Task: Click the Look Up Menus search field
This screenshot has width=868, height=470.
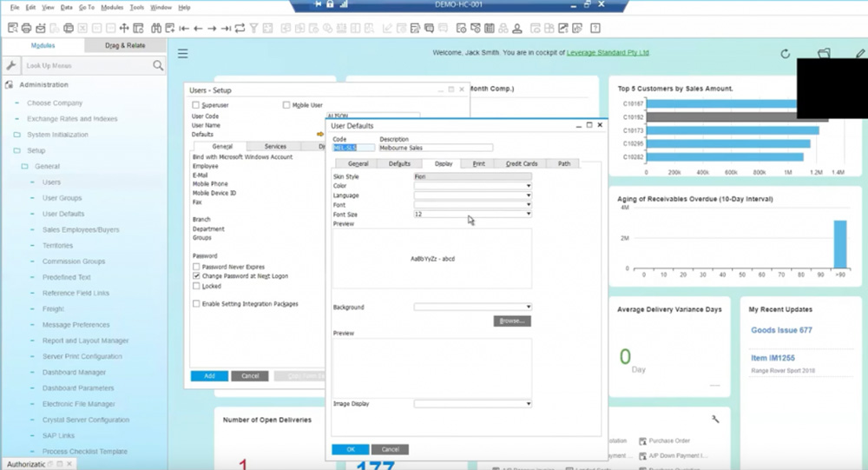Action: tap(88, 65)
